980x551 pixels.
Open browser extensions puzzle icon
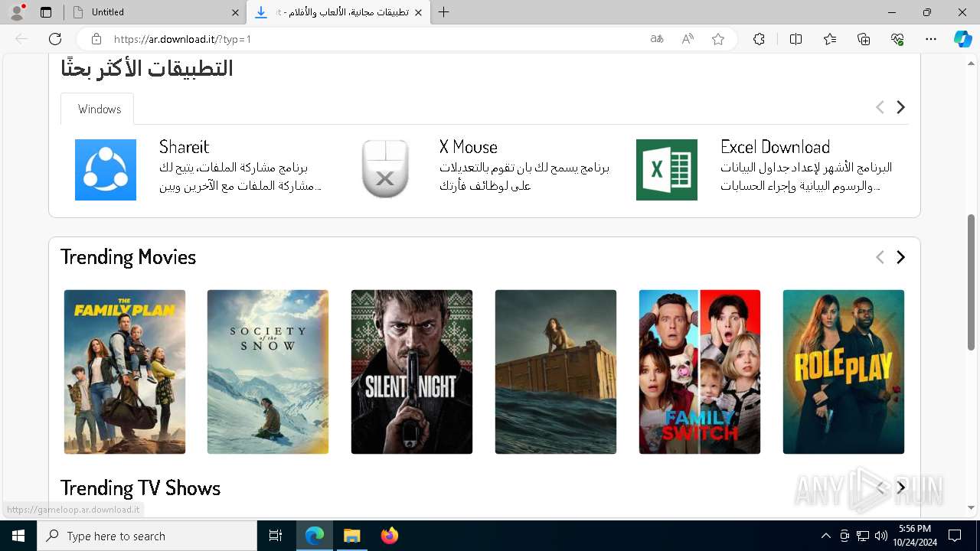[759, 39]
